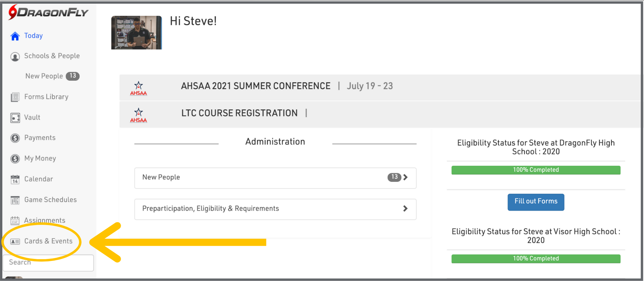Click the Forms Library document icon

pos(15,97)
